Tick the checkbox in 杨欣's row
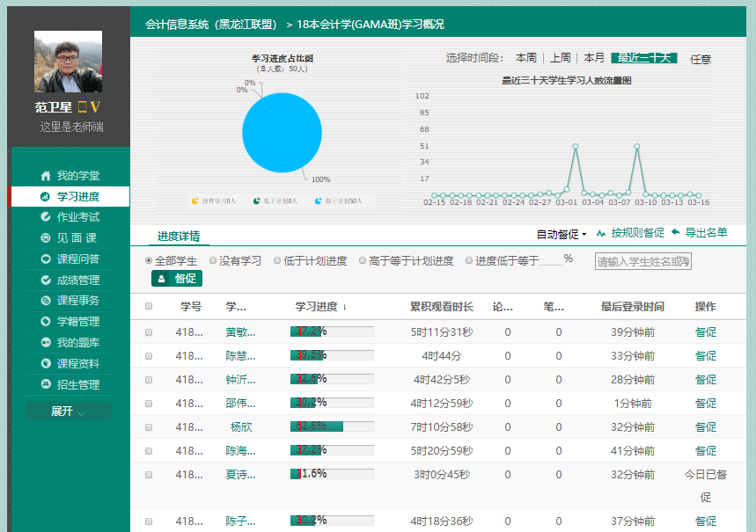756x532 pixels. [149, 426]
